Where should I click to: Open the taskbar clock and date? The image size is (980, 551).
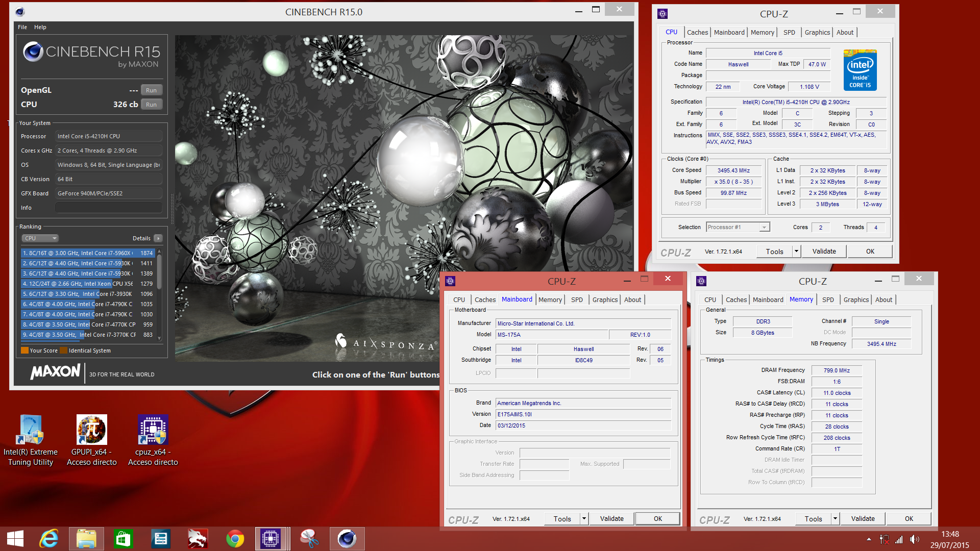click(x=949, y=539)
